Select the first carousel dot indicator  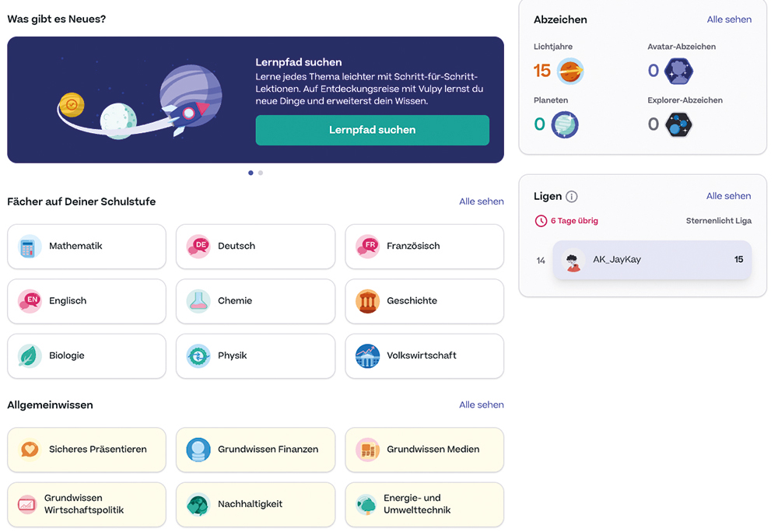pyautogui.click(x=251, y=173)
